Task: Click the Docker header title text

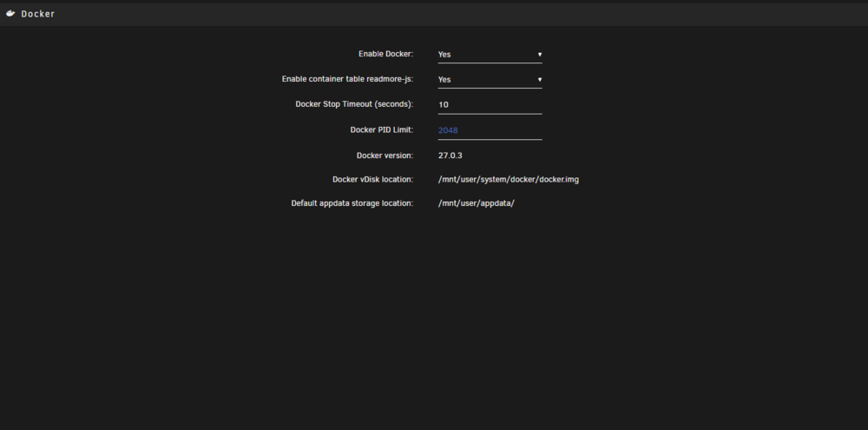Action: (37, 14)
